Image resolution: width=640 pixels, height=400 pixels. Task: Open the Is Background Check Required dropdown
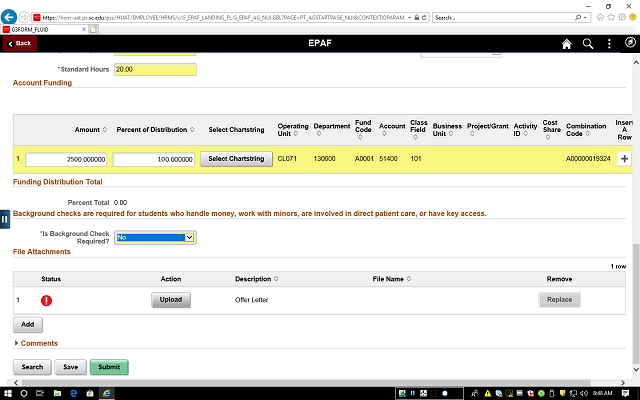155,238
